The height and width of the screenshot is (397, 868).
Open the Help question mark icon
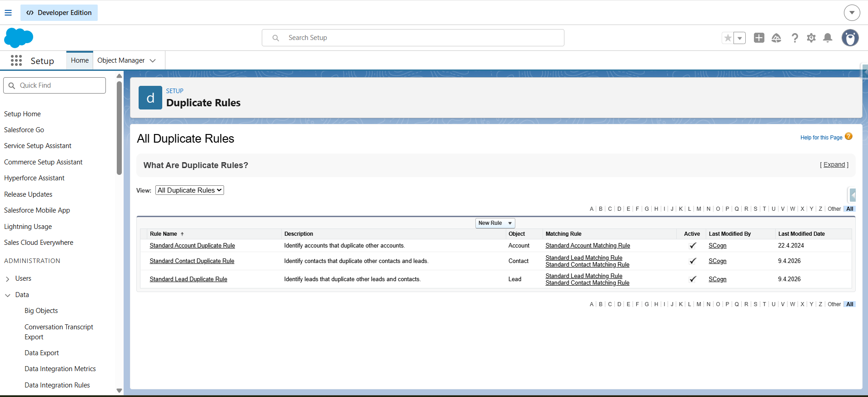tap(794, 38)
